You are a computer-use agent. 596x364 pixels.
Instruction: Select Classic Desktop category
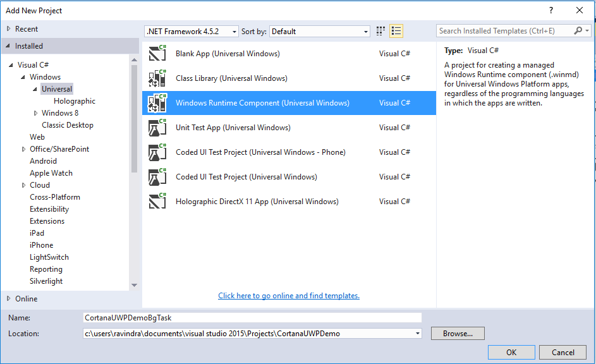coord(67,125)
